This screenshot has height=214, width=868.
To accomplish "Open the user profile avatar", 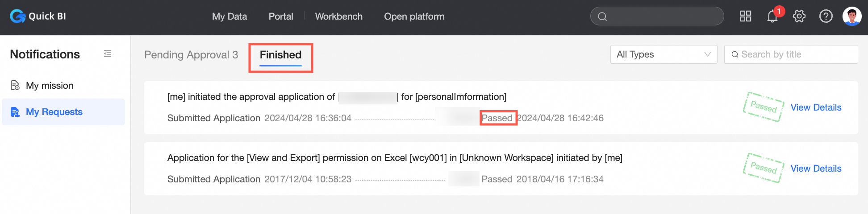I will pos(851,16).
